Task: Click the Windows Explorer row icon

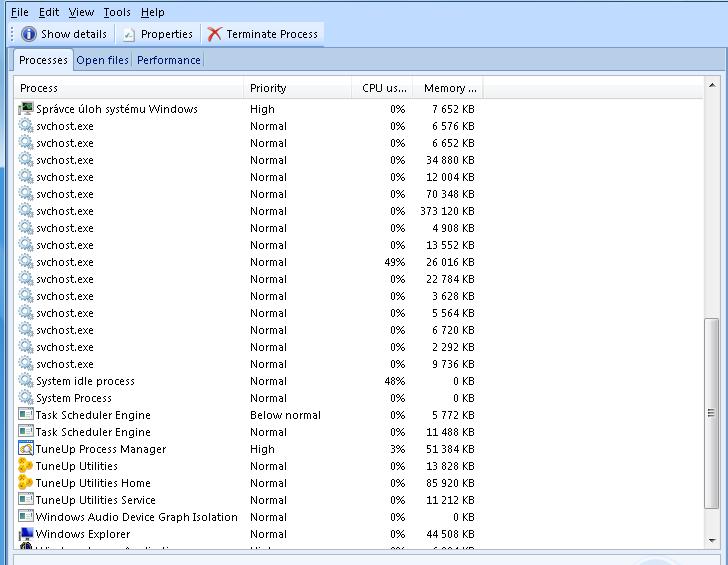Action: pos(26,533)
